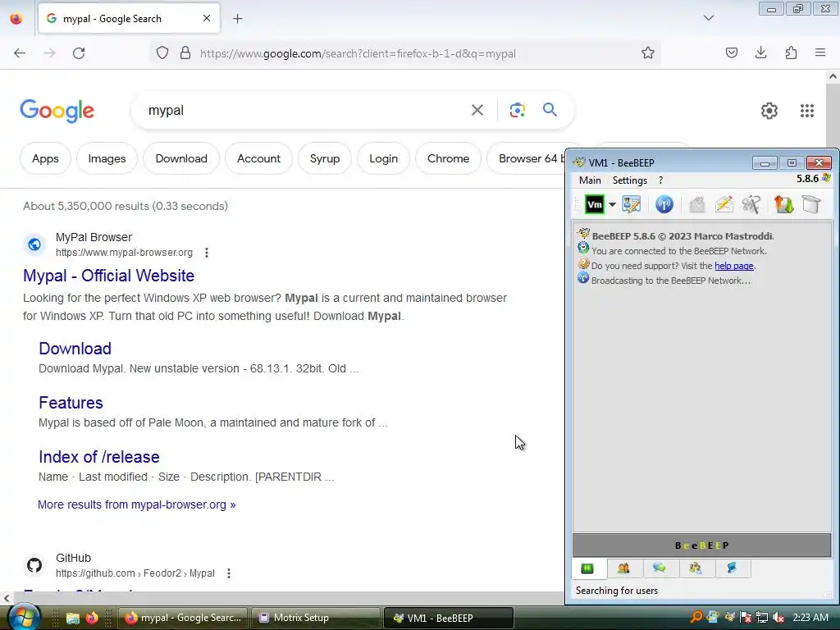Click the page scrollbar up arrow

(x=833, y=76)
